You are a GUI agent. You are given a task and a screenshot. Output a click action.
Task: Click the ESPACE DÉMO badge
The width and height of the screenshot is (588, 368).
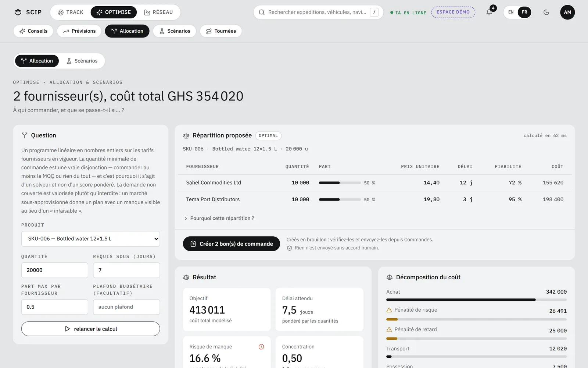(453, 12)
